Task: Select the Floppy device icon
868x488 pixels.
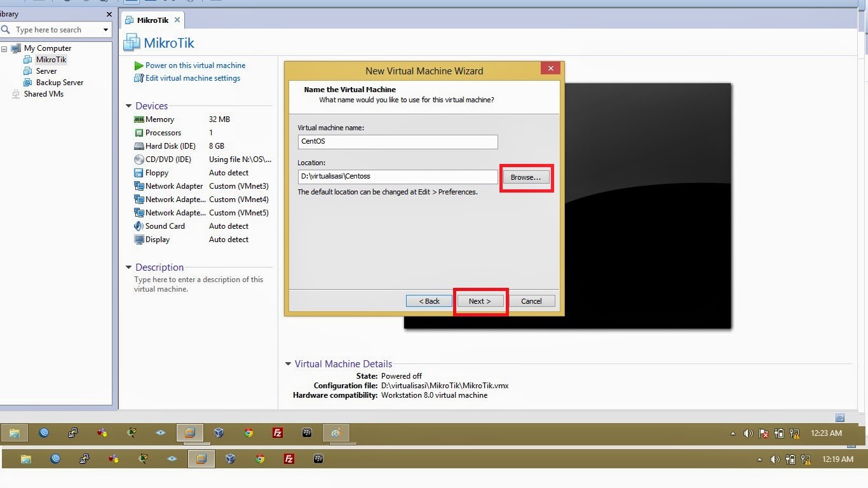Action: coord(139,173)
